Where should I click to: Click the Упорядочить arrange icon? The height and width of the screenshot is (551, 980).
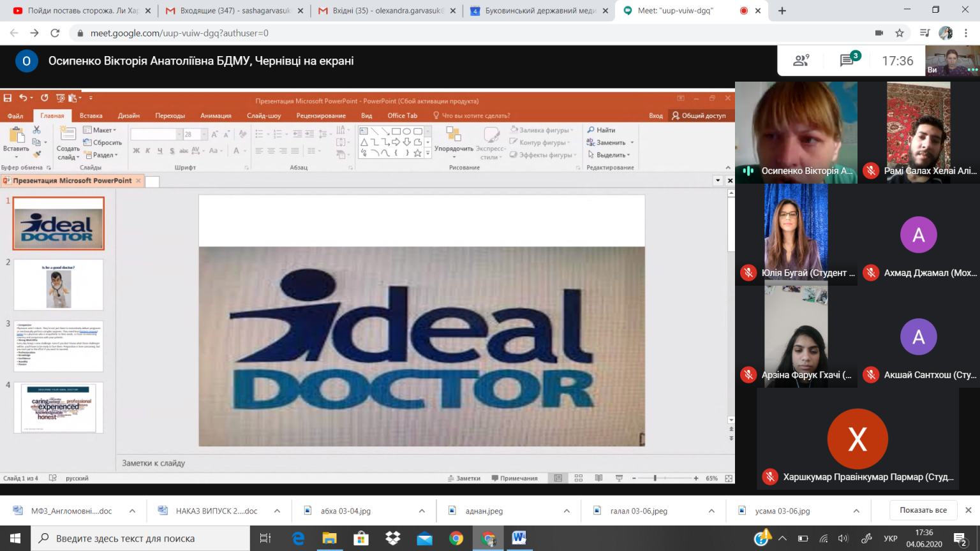(454, 134)
